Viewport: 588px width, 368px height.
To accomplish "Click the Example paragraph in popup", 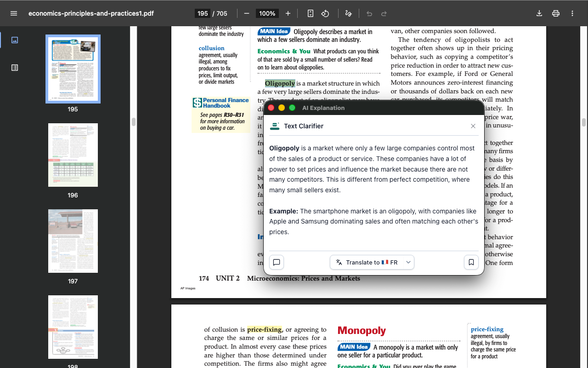I will coord(374,222).
